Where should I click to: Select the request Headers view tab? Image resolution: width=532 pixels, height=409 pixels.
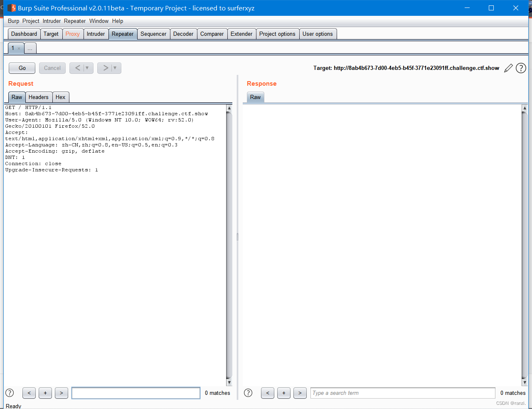(x=39, y=97)
